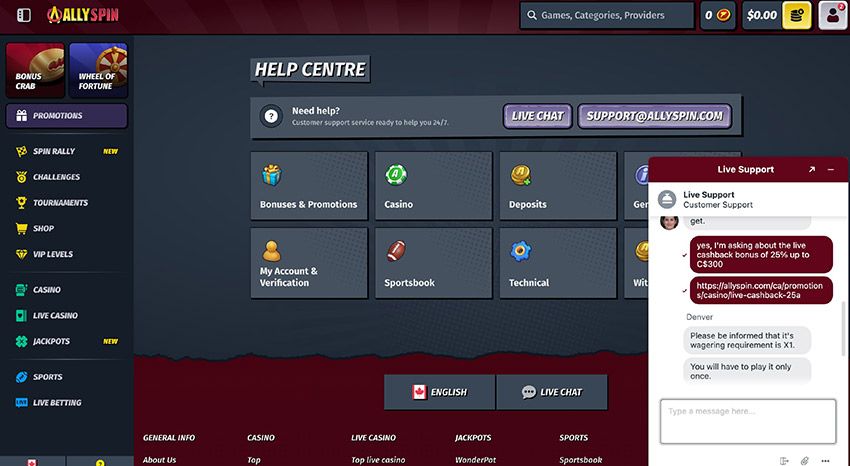The image size is (850, 466).
Task: Click the question mark help icon
Action: [x=272, y=116]
